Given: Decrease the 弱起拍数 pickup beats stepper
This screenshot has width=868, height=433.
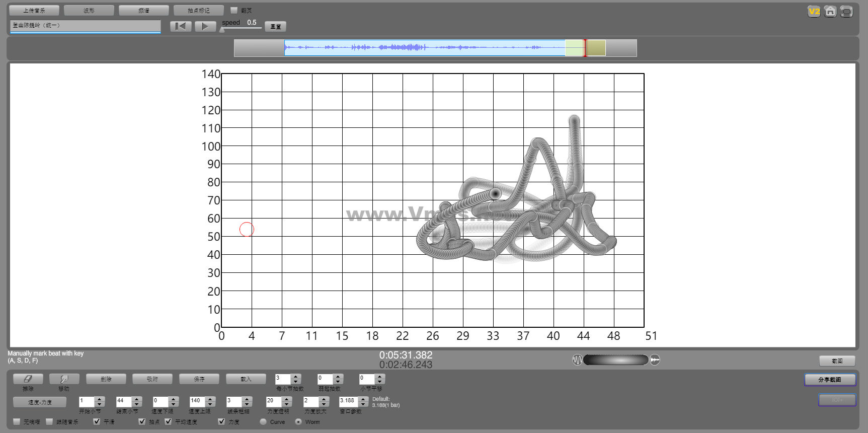Looking at the screenshot, I should point(338,382).
